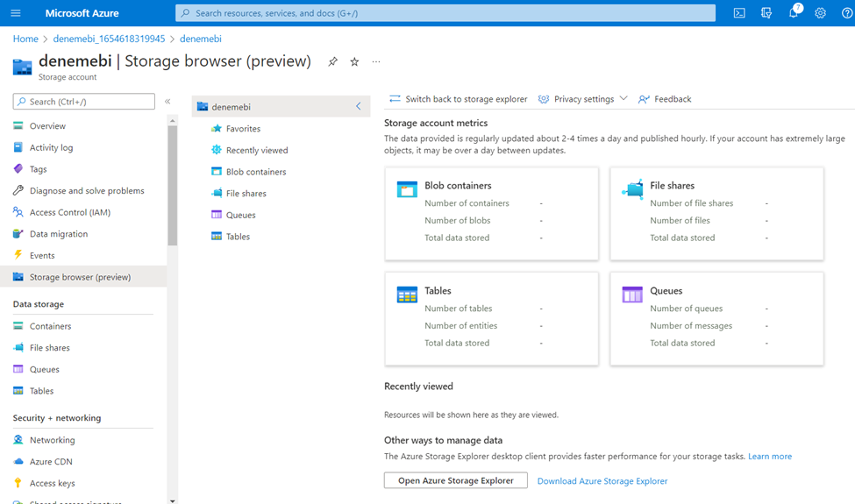Image resolution: width=855 pixels, height=504 pixels.
Task: Follow the Download Azure Storage Explorer link
Action: (602, 481)
